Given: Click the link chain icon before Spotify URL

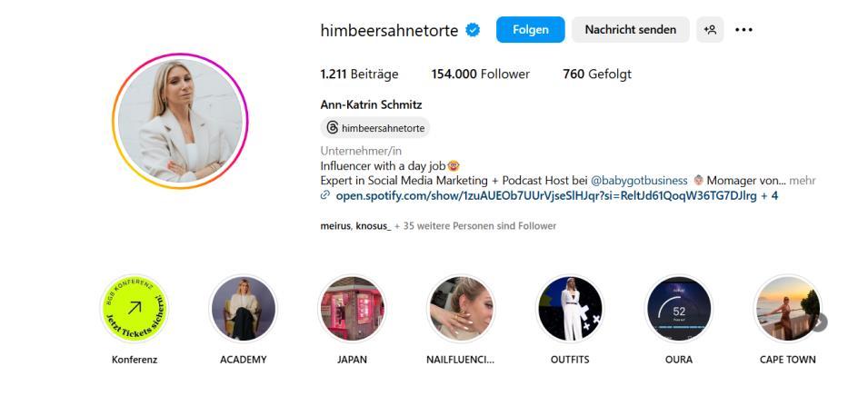Looking at the screenshot, I should coord(325,195).
